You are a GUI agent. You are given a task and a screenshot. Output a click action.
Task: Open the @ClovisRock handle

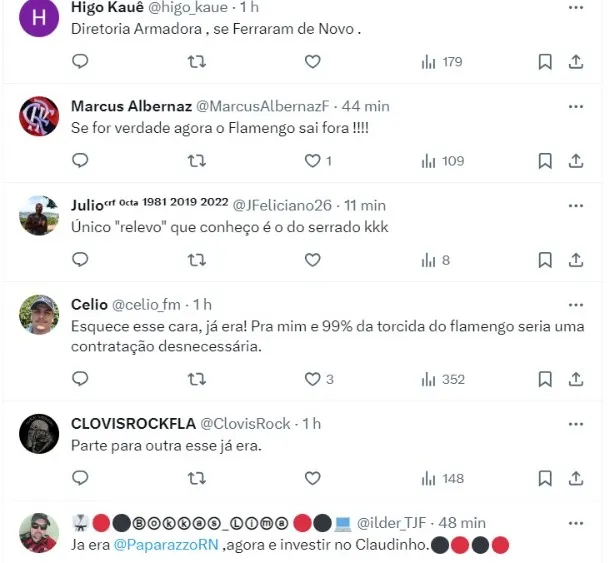[x=245, y=424]
